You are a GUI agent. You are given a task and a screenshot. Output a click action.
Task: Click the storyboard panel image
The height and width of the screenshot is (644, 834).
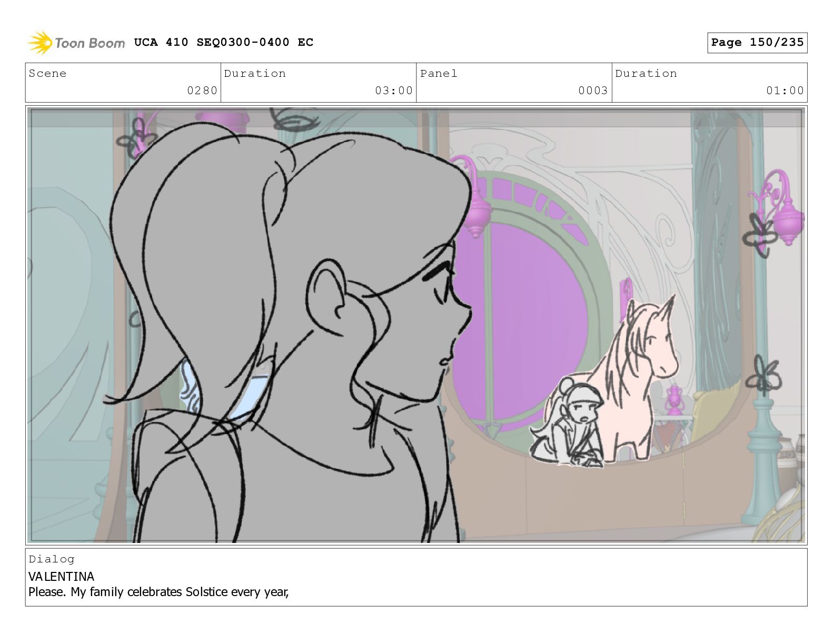pyautogui.click(x=416, y=325)
